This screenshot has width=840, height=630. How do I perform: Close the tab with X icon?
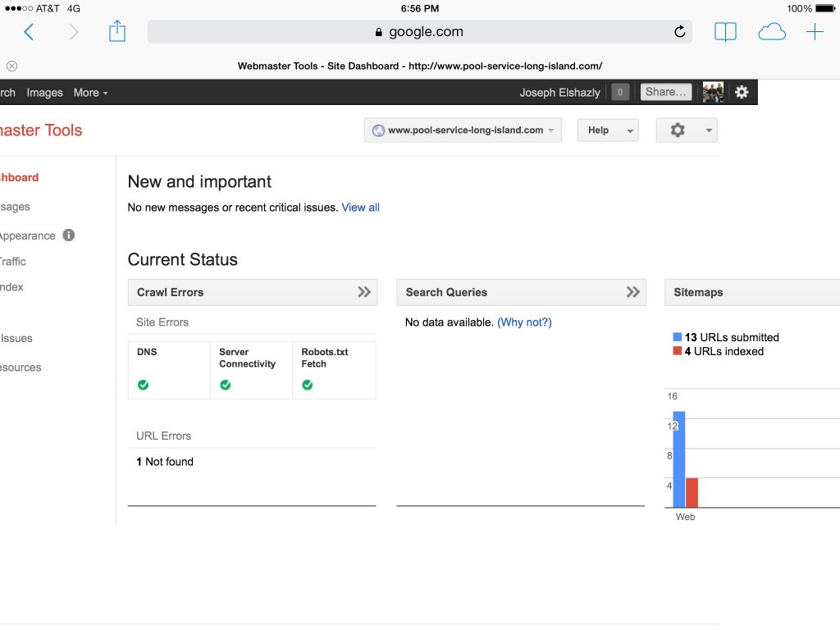click(11, 66)
